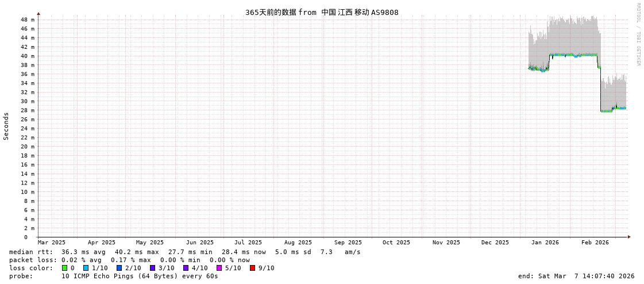
Task: Click the swatch labeled 3/10
Action: coord(152,268)
